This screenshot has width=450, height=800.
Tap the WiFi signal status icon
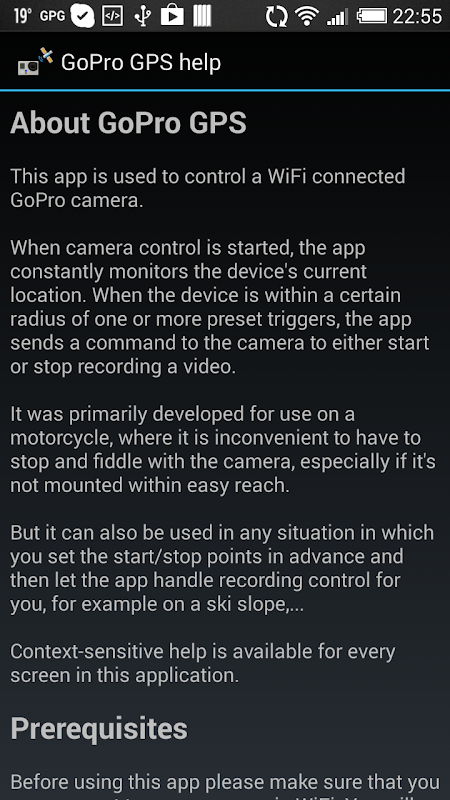pos(307,16)
